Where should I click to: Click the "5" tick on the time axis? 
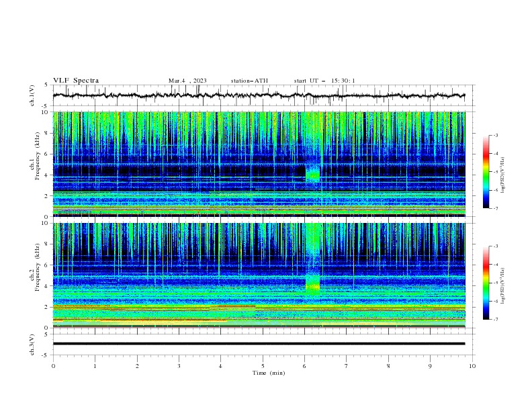point(263,366)
